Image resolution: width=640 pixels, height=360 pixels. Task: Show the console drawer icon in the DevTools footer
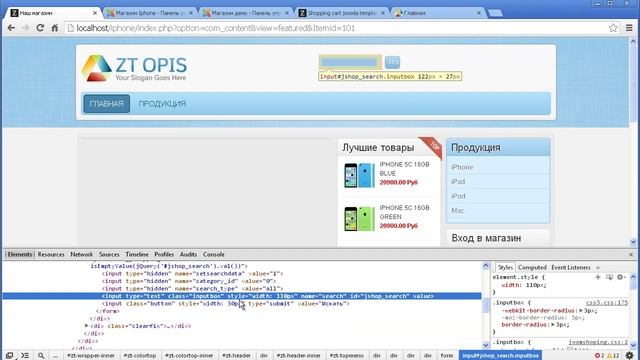pyautogui.click(x=25, y=356)
